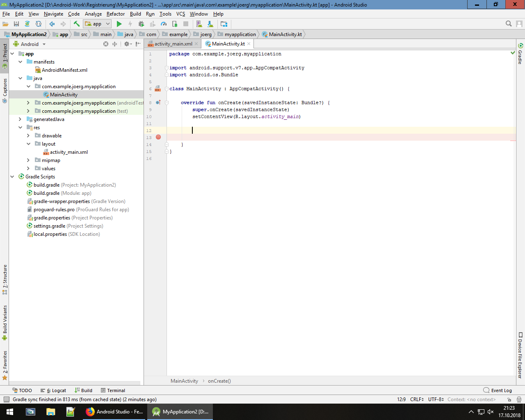Image resolution: width=525 pixels, height=420 pixels.
Task: Click the Search Everywhere magnifier icon
Action: pyautogui.click(x=509, y=24)
